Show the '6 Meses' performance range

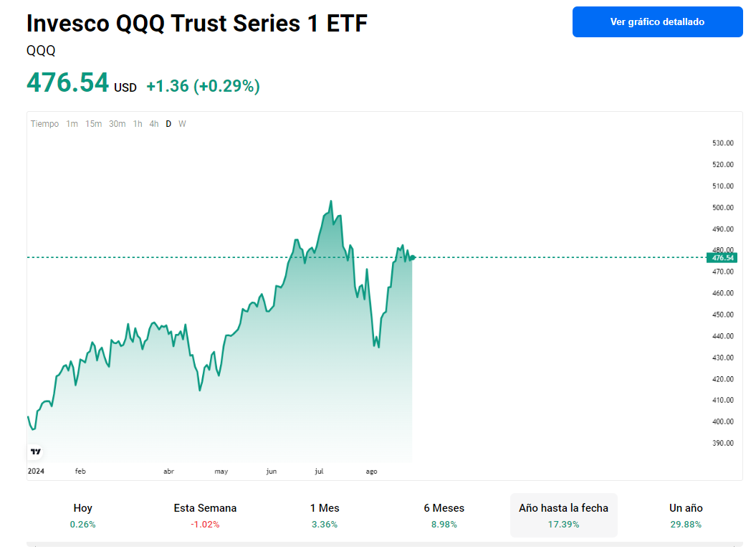click(x=444, y=515)
